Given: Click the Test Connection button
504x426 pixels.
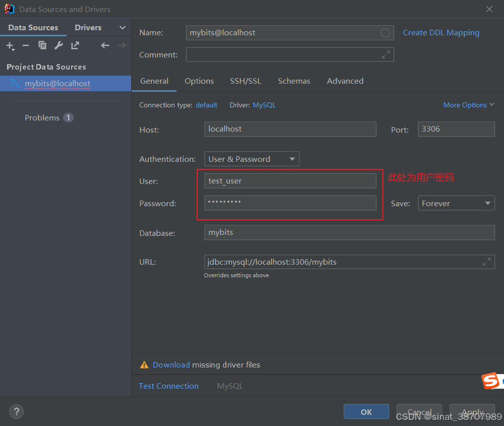Looking at the screenshot, I should coord(169,386).
